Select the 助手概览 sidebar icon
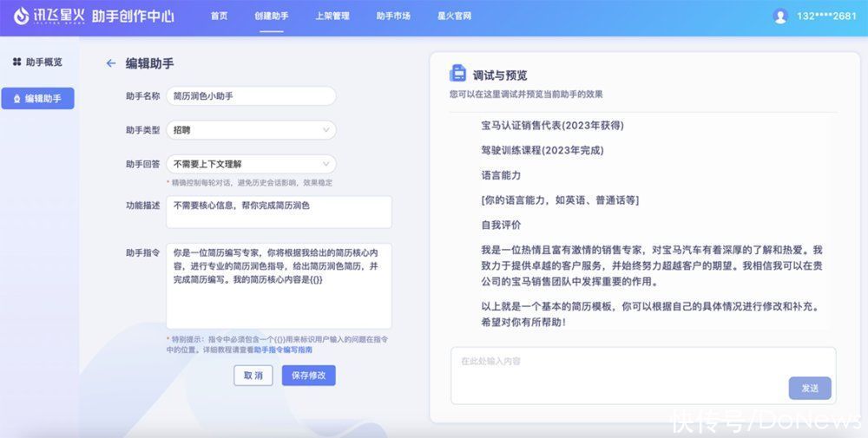This screenshot has width=868, height=438. coord(16,62)
